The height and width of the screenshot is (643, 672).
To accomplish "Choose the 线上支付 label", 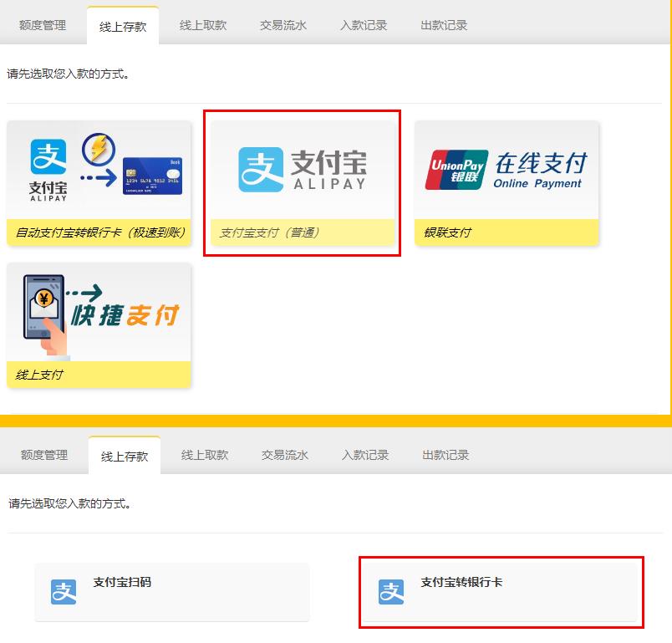I will coord(39,375).
